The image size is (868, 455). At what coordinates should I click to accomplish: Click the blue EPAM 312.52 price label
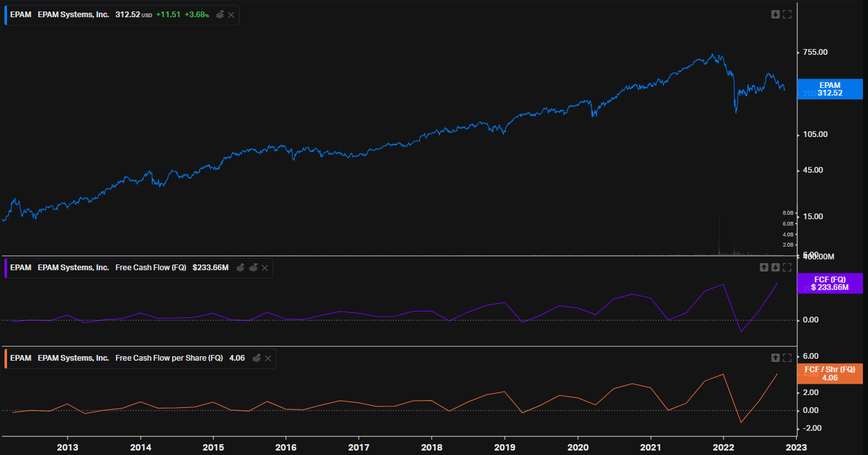click(830, 89)
